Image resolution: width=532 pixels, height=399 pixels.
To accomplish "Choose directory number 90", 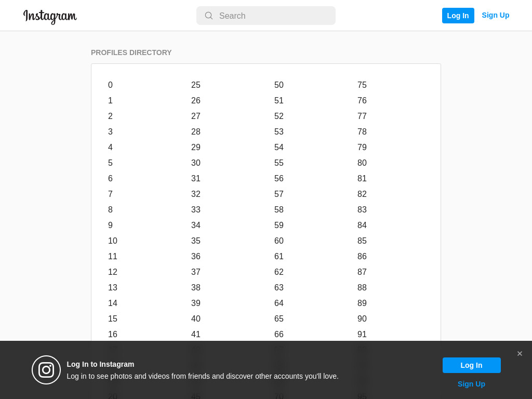I will click(362, 319).
